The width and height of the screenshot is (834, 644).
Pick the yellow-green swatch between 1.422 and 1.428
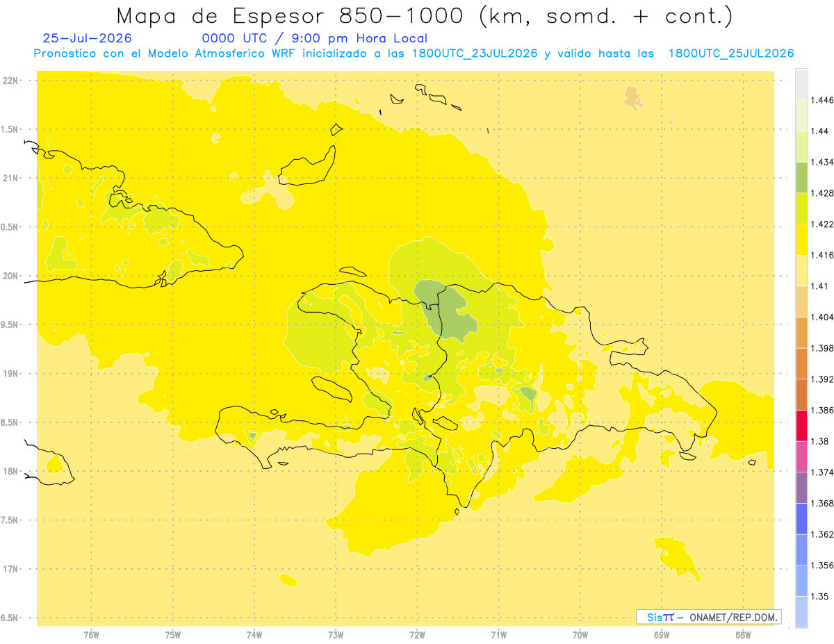tap(801, 209)
